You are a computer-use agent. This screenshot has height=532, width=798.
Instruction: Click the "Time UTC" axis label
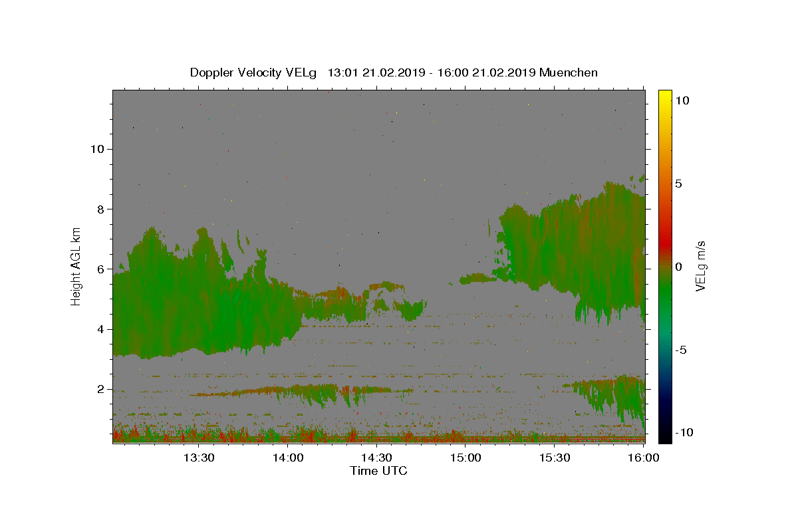pyautogui.click(x=378, y=471)
